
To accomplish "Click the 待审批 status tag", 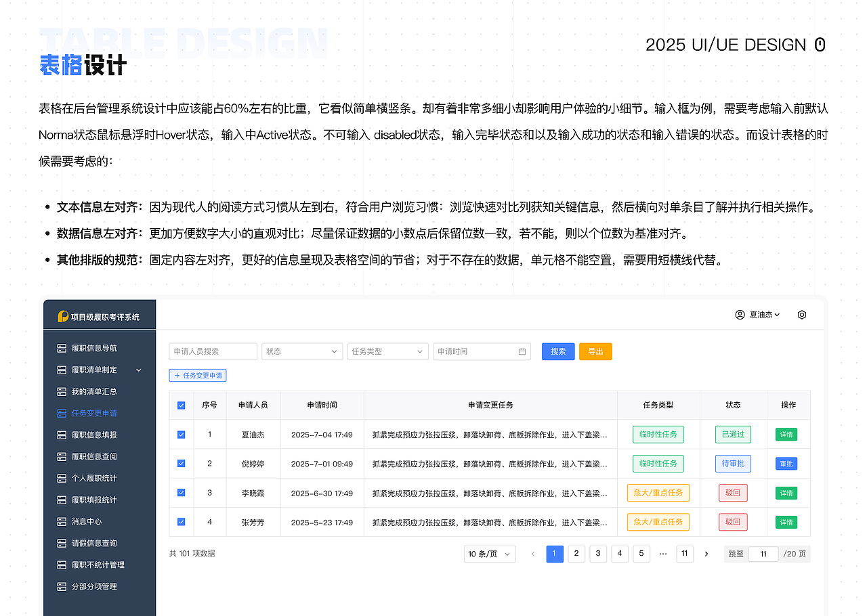I will point(733,464).
